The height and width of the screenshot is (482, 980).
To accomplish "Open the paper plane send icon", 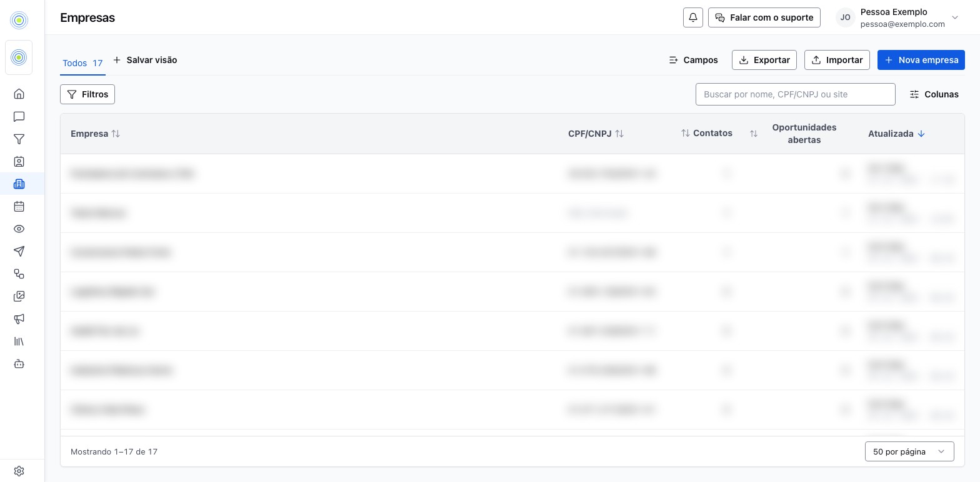I will 19,251.
